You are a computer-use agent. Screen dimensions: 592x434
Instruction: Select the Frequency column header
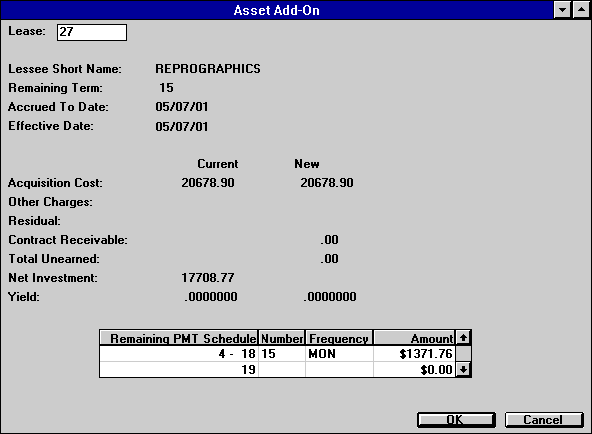tap(339, 338)
